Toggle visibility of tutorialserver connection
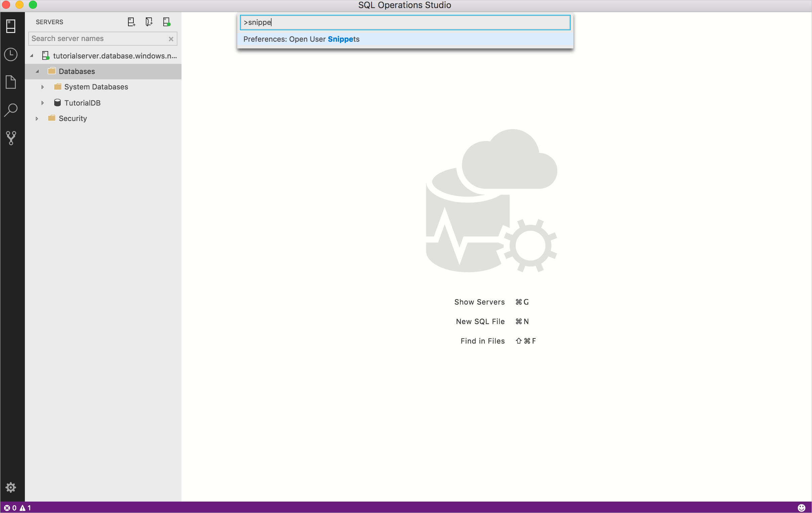Viewport: 812px width, 513px height. 31,55
